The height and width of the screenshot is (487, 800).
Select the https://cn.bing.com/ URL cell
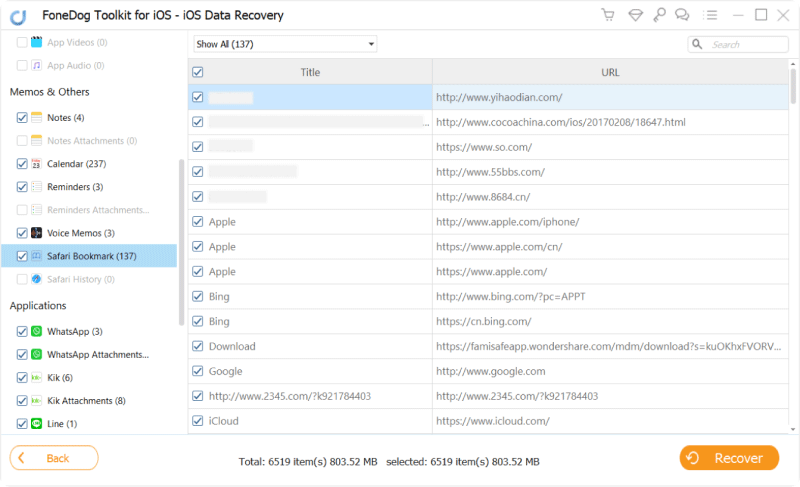610,321
